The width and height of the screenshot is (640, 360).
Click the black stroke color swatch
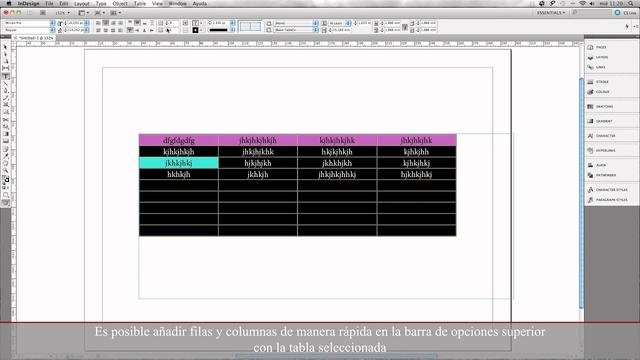pos(196,30)
